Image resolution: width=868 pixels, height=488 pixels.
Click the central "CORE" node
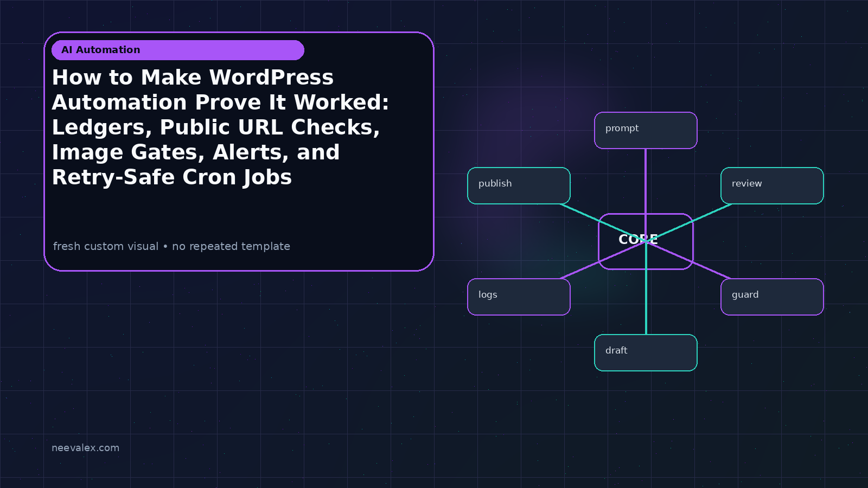646,241
